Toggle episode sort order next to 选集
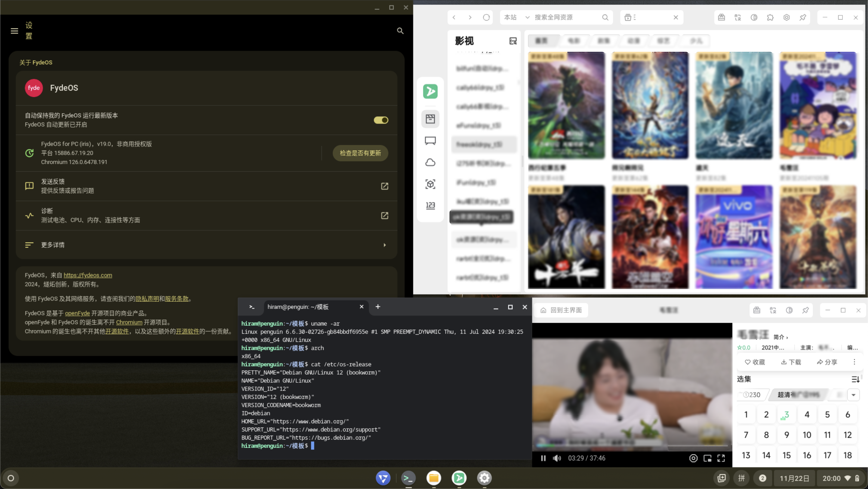Screen dimensions: 868x489 coord(855,379)
